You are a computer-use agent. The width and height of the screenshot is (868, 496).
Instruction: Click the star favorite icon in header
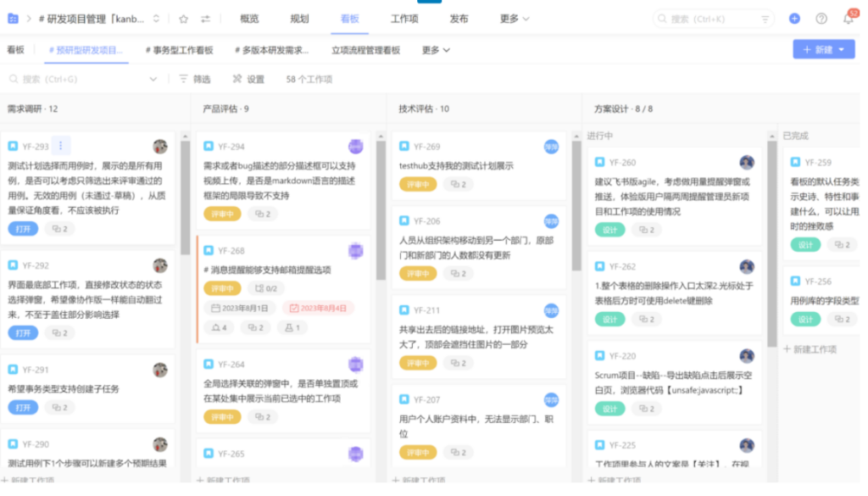tap(184, 19)
